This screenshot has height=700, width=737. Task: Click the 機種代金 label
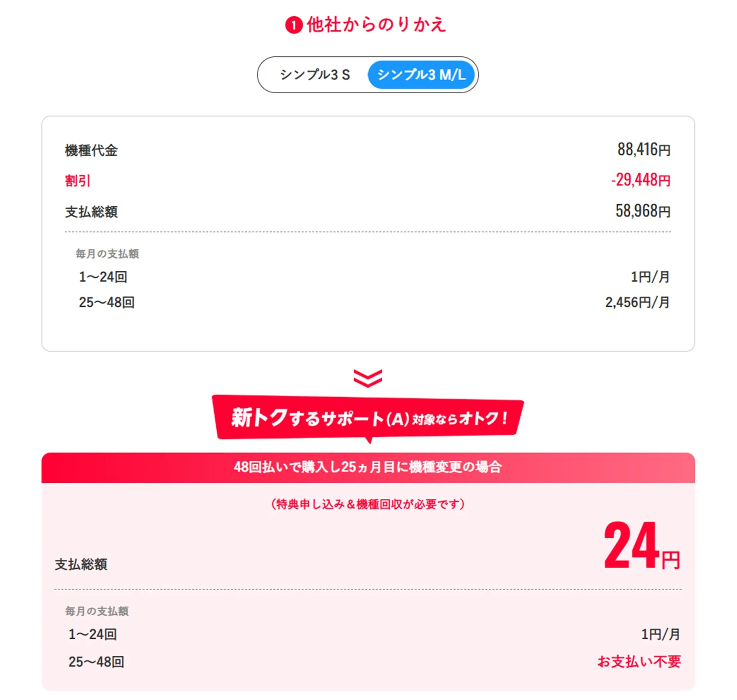91,150
